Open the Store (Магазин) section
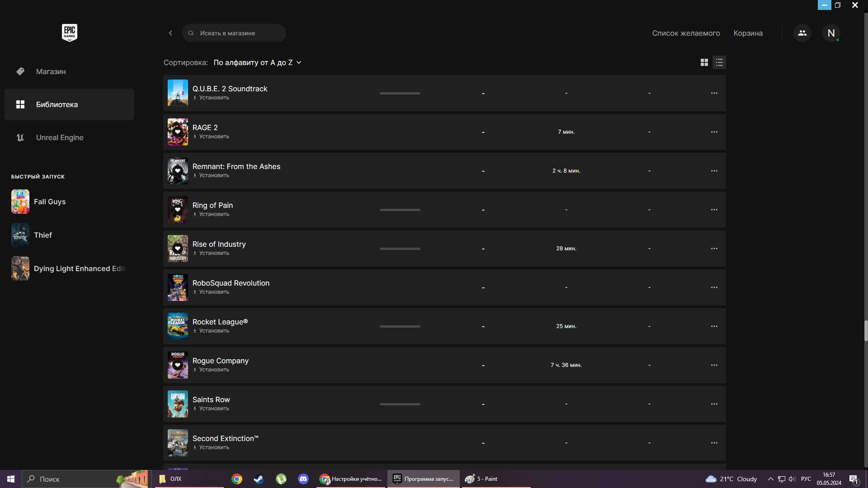The height and width of the screenshot is (488, 868). click(69, 71)
